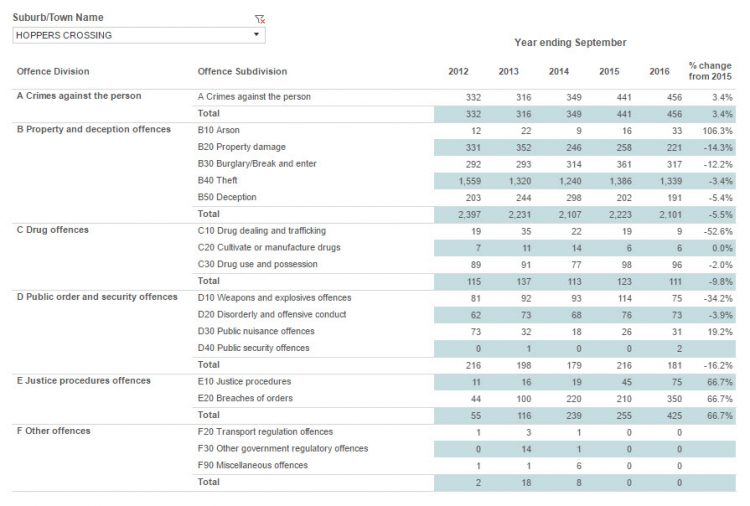Select the 2012 column header
The height and width of the screenshot is (506, 750).
coord(458,71)
